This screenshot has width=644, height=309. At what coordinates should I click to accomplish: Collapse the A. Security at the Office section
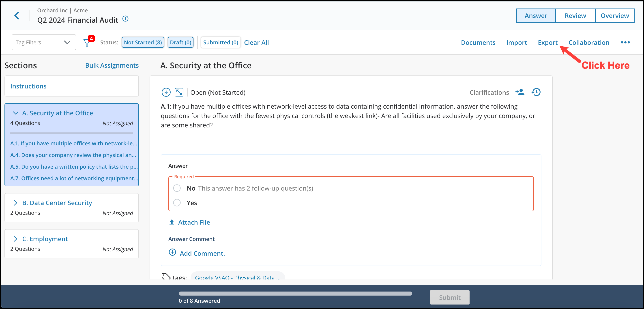click(x=16, y=113)
